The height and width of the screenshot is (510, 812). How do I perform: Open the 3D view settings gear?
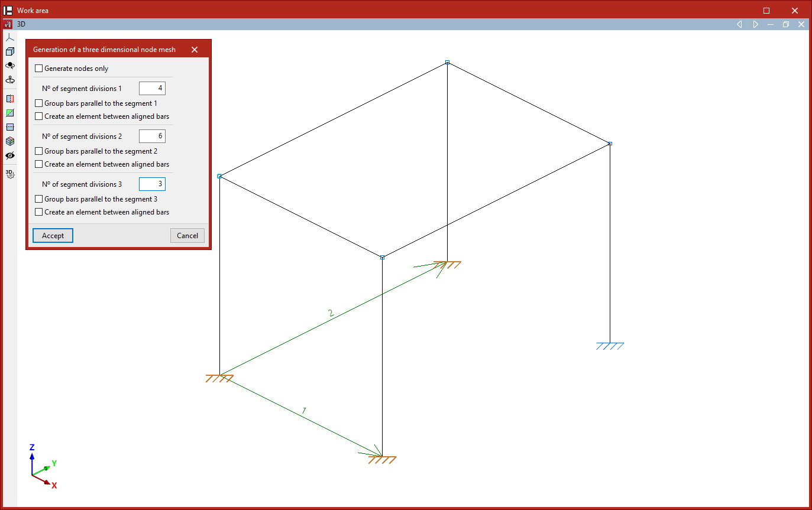coord(9,174)
